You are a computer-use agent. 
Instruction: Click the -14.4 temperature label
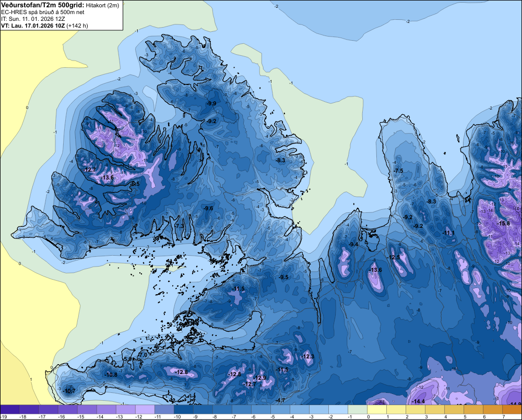click(418, 401)
